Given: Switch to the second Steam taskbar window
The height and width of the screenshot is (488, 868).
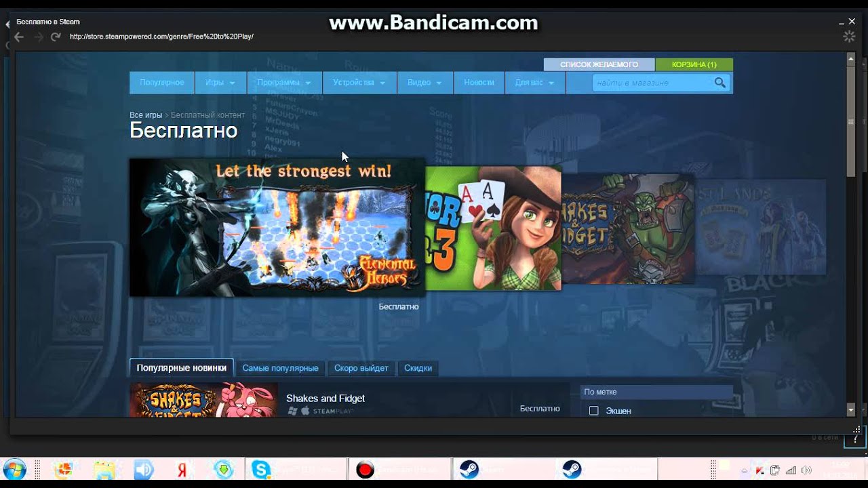Looking at the screenshot, I should click(x=606, y=469).
